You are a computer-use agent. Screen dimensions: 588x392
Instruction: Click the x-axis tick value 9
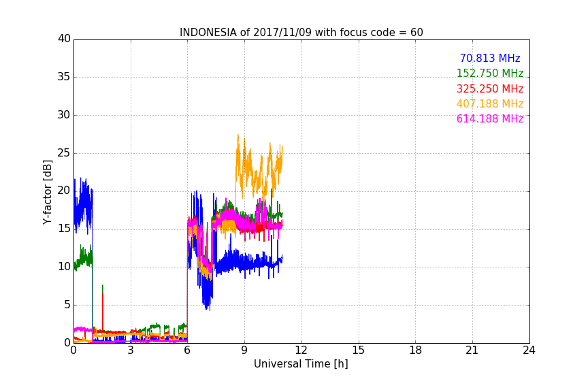pyautogui.click(x=244, y=350)
